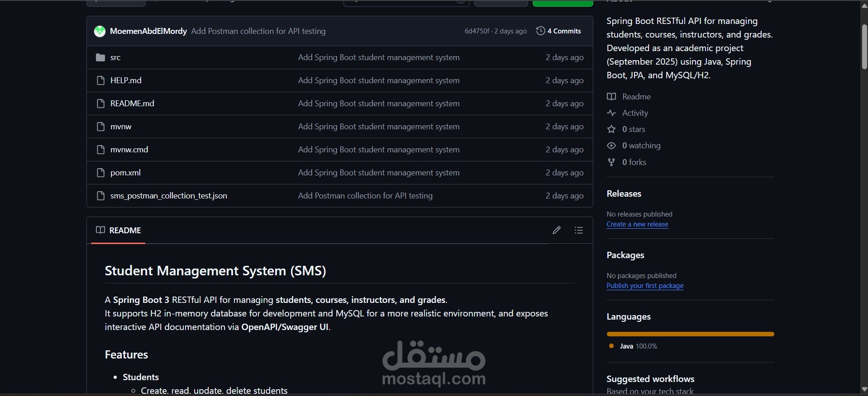Click the sms_postman_collection_test.json file icon
Screen dimensions: 868x396
(100, 196)
